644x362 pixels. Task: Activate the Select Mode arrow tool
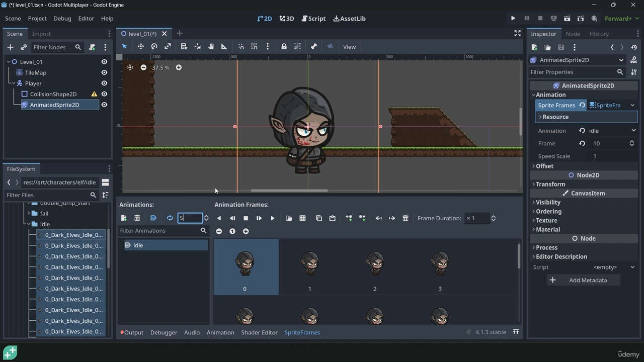pos(124,47)
